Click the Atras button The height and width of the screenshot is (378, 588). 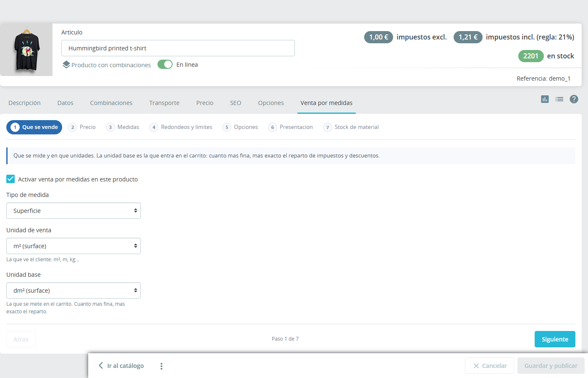click(21, 339)
